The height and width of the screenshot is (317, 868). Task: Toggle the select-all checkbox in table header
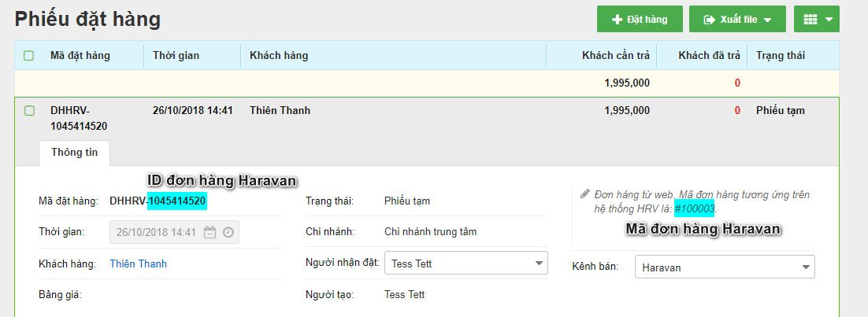[x=29, y=56]
